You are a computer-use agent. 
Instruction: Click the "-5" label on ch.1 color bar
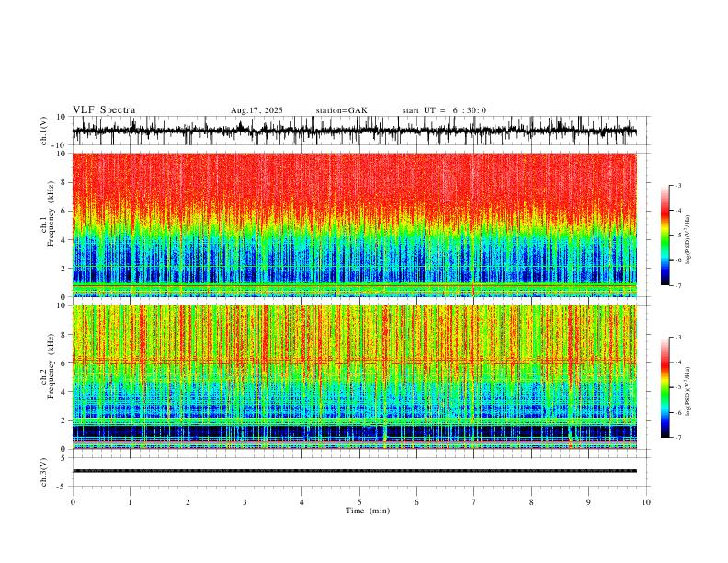pos(678,236)
